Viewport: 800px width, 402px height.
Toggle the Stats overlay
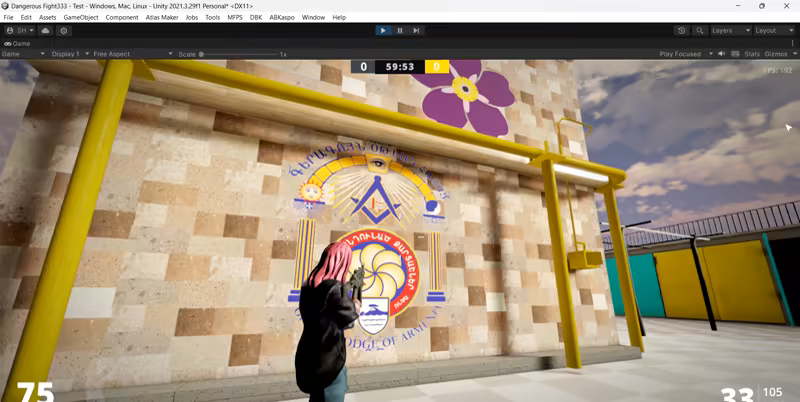[x=752, y=54]
